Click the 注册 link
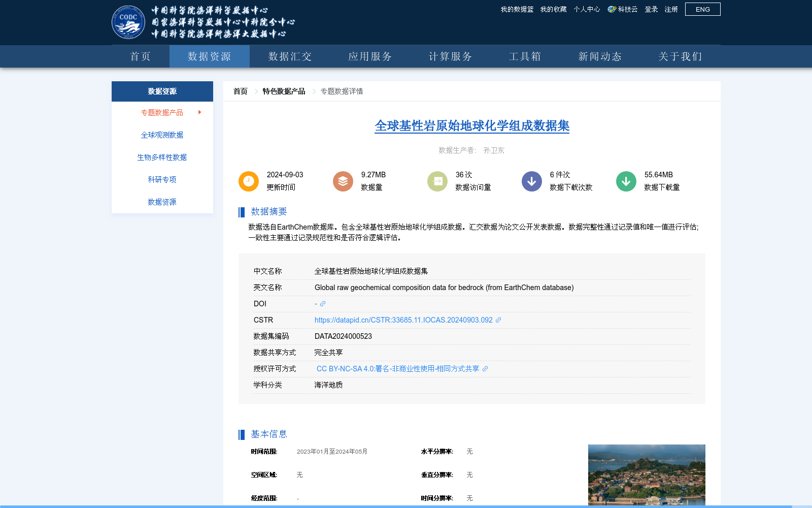812x508 pixels. (671, 9)
